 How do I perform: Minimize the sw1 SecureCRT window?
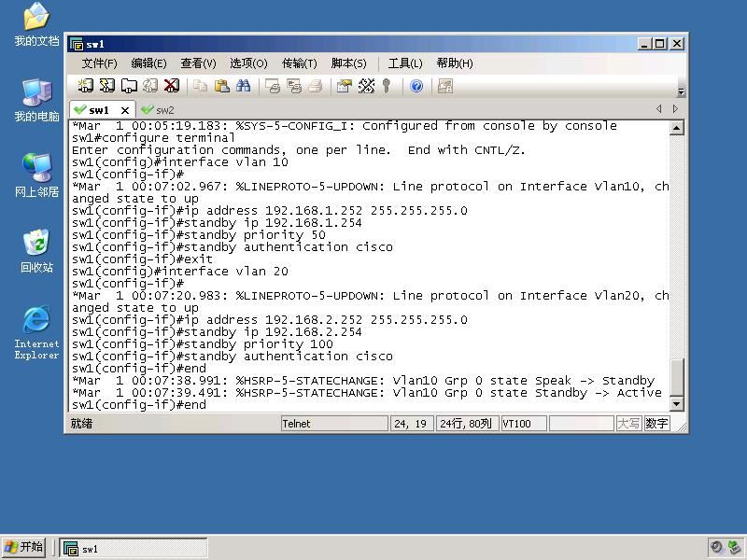point(644,44)
